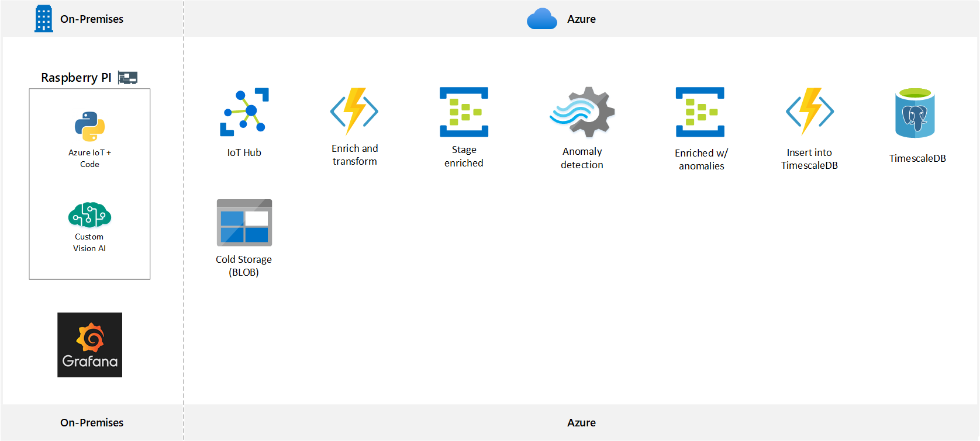This screenshot has width=980, height=441.
Task: Click the Anomaly detection gear icon
Action: 582,112
